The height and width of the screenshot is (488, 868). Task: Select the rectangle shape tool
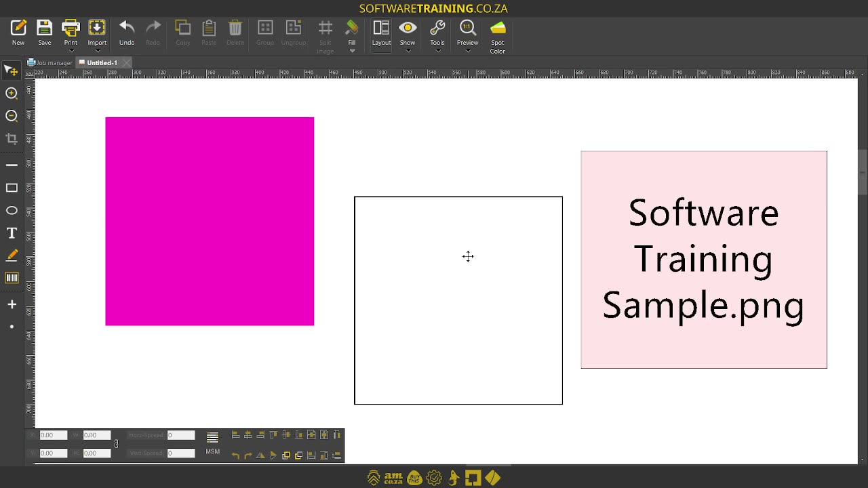(x=12, y=188)
